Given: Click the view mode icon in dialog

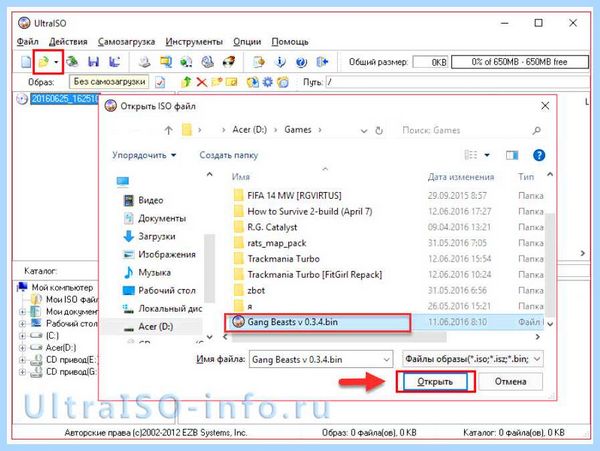Looking at the screenshot, I should [x=471, y=155].
